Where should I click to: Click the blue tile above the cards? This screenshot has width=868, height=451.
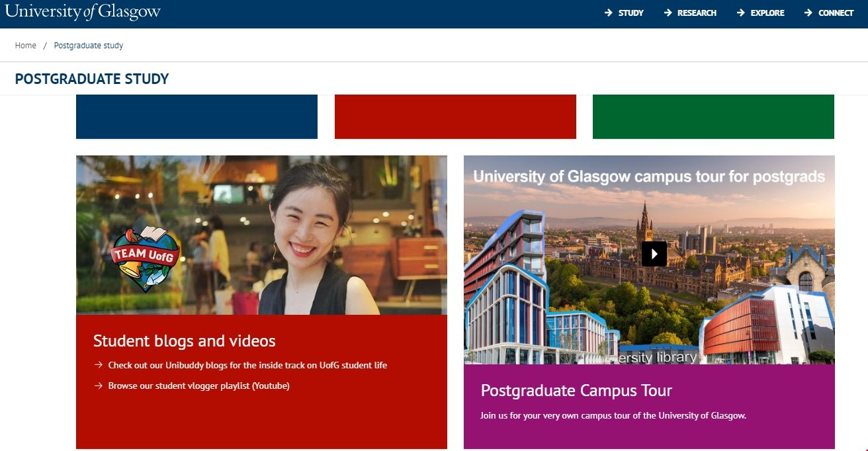[196, 116]
